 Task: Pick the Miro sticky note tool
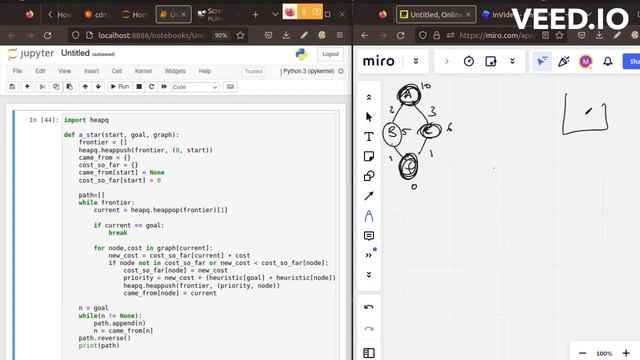click(x=369, y=156)
